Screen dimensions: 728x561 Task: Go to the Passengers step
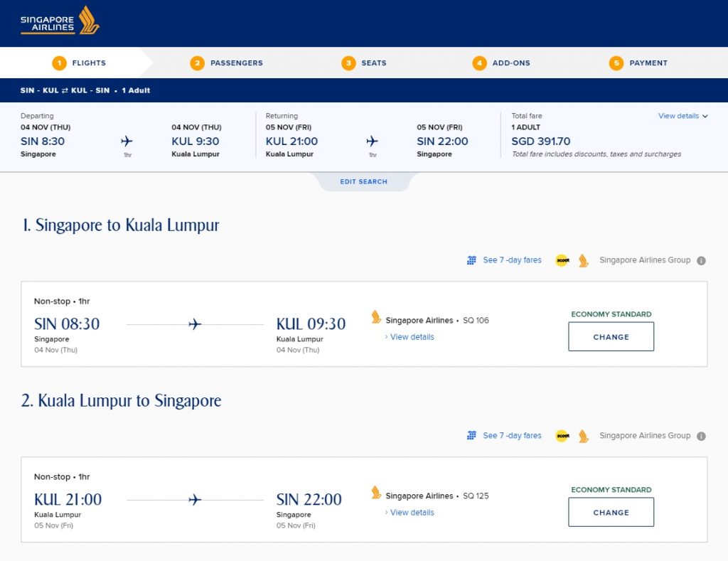pos(227,63)
